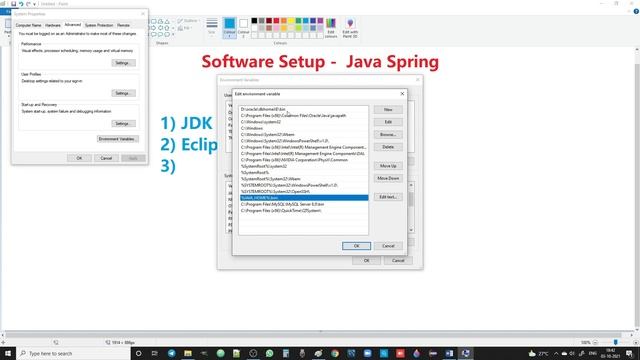This screenshot has width=640, height=360.
Task: Click User Profiles Settings button
Action: 123,93
